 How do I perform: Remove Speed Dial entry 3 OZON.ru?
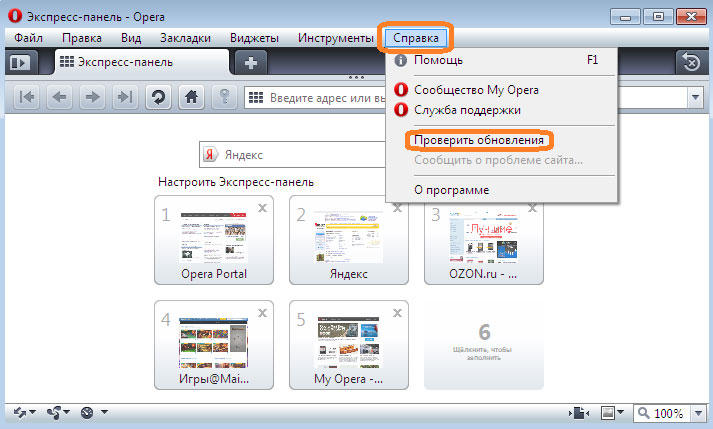[x=532, y=208]
